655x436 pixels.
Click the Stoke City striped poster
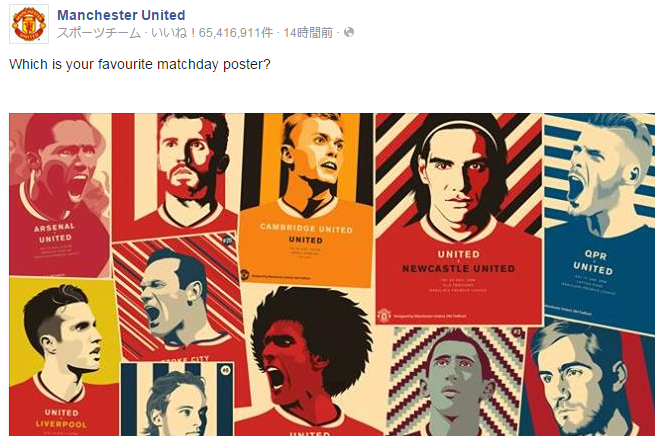pos(178,299)
